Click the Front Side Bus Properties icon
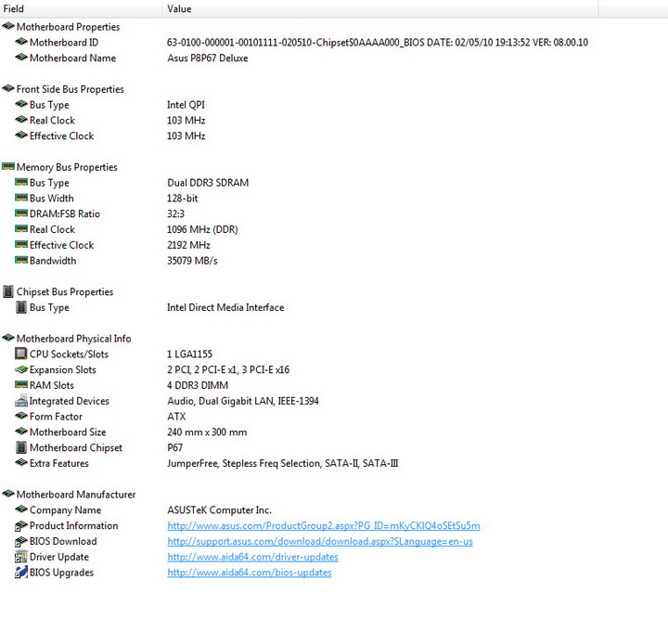Screen dimensions: 668x644 [x=8, y=89]
